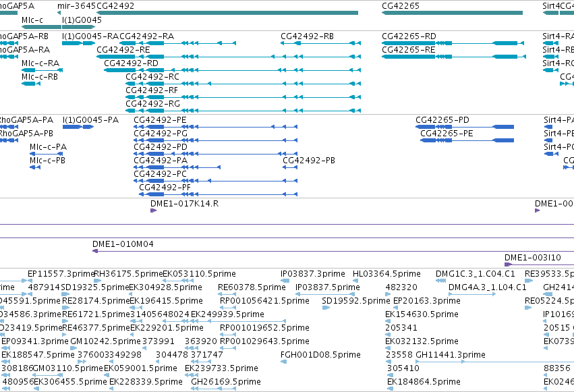Select transcript CG42492-RC label
Image resolution: width=574 pixels, height=392 pixels.
pyautogui.click(x=152, y=77)
